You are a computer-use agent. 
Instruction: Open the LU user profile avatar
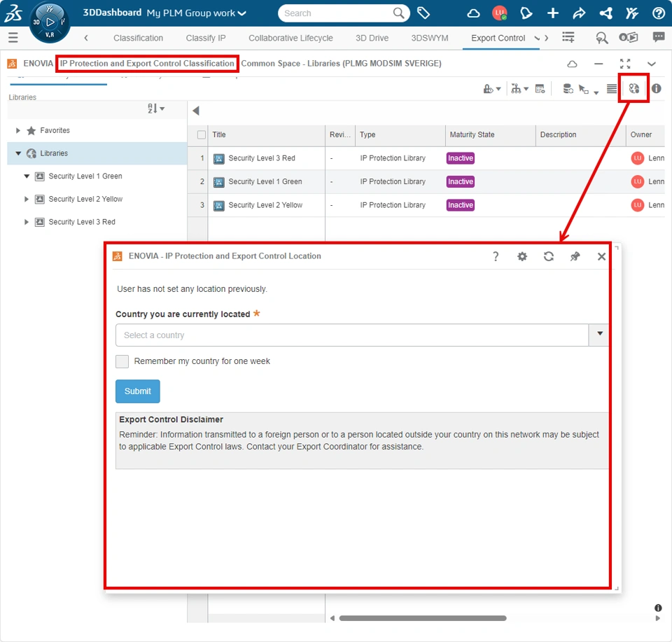point(499,13)
